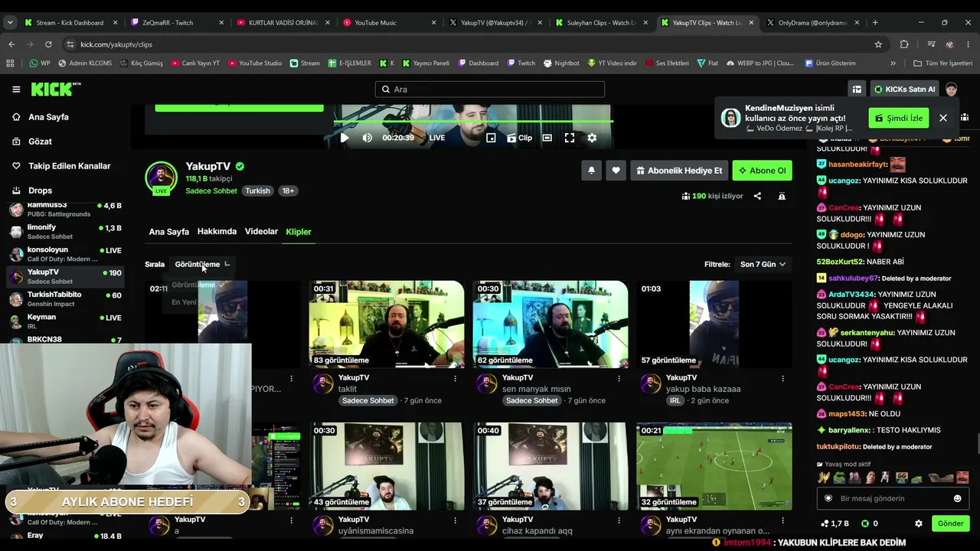
Task: Mute the mini player volume
Action: click(x=367, y=138)
